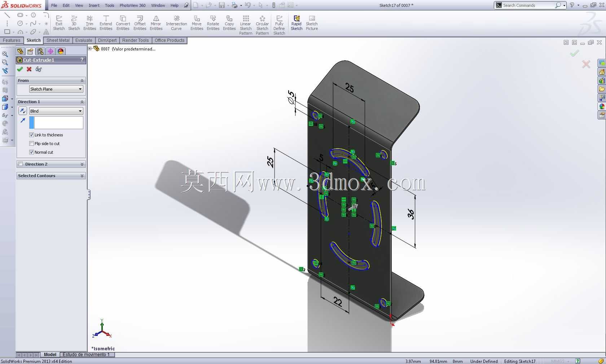Viewport: 606px width, 364px height.
Task: Open the File menu
Action: pos(54,5)
